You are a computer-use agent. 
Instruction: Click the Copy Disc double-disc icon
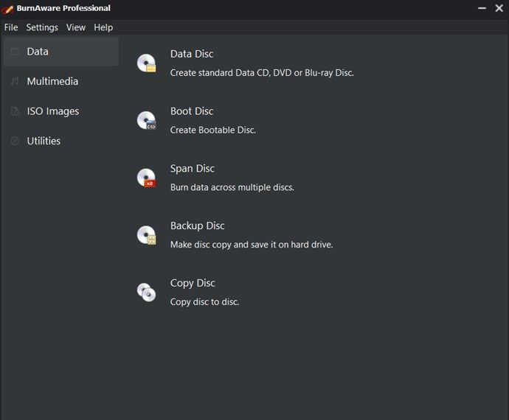point(146,293)
